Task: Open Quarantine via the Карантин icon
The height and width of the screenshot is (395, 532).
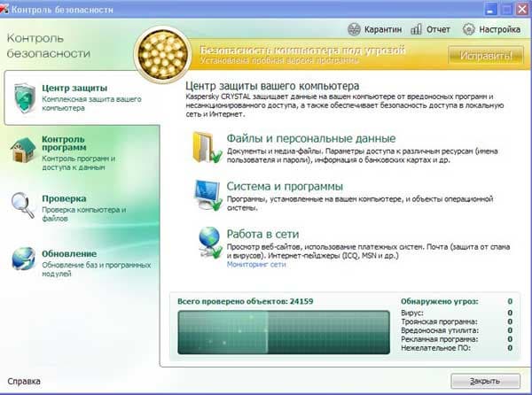Action: (x=354, y=29)
